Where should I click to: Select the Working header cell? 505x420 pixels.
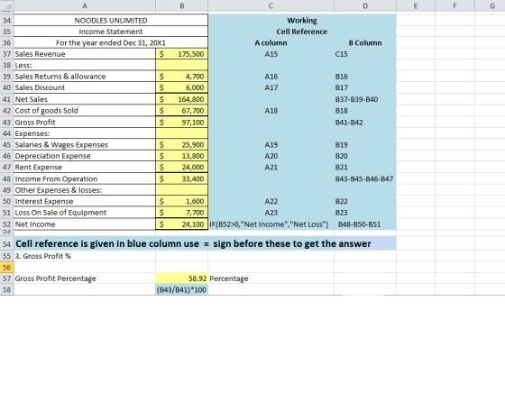pos(302,20)
